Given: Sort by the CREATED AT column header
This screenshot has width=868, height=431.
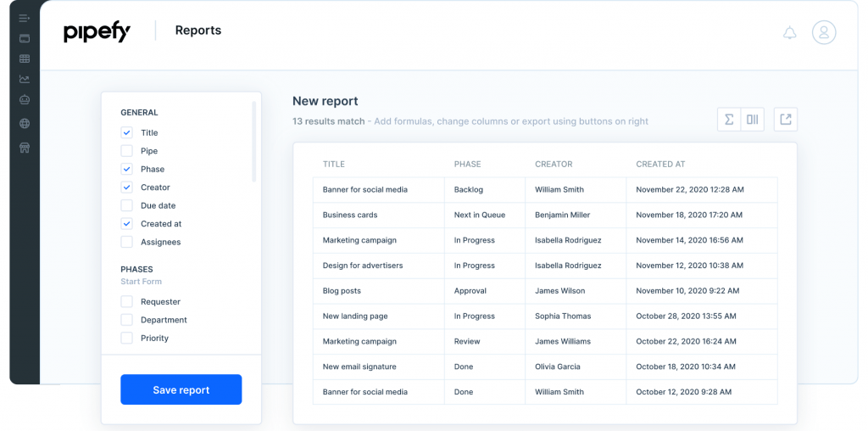Looking at the screenshot, I should (660, 164).
